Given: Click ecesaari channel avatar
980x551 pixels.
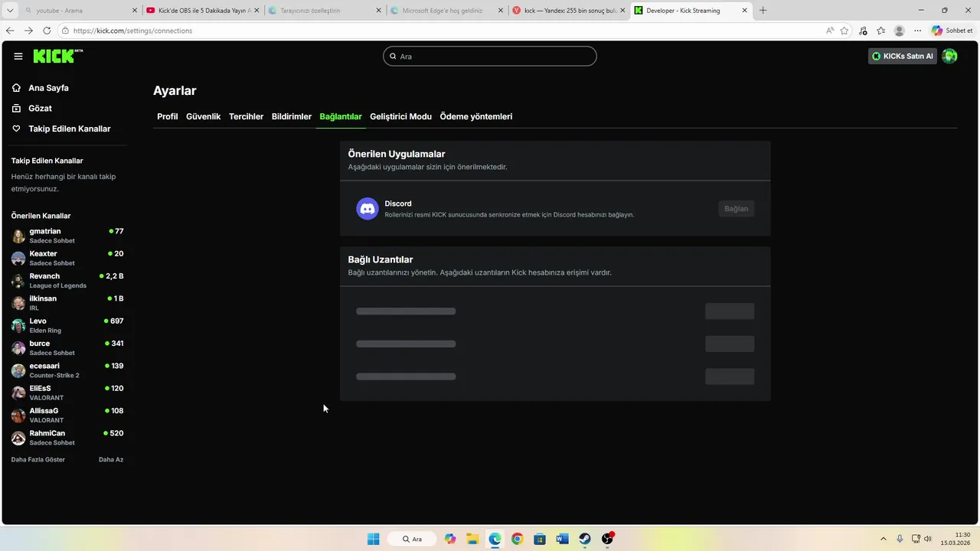Looking at the screenshot, I should [18, 370].
